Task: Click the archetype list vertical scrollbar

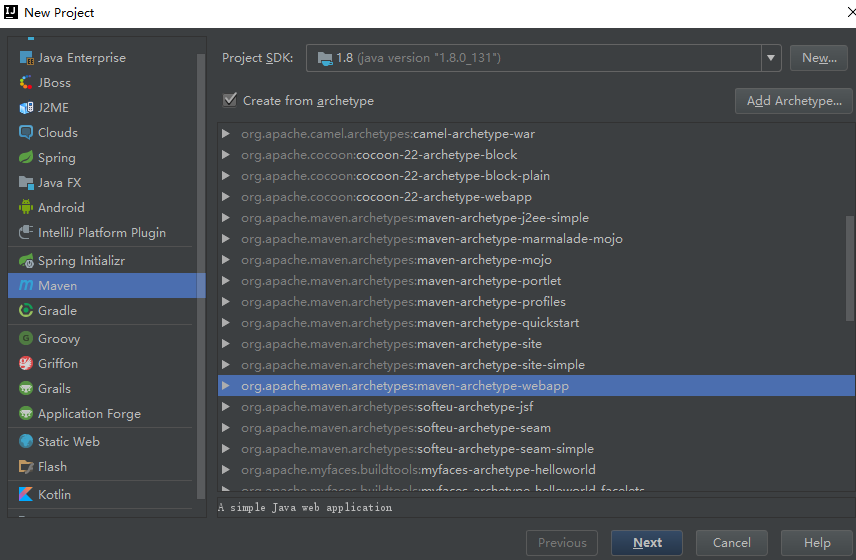Action: tap(850, 269)
